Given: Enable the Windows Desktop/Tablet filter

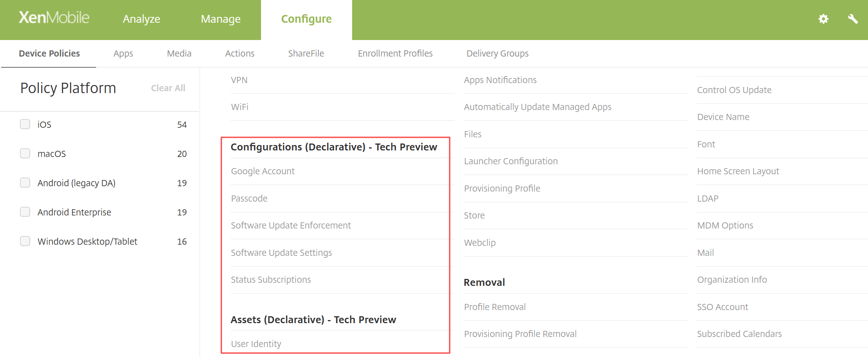Looking at the screenshot, I should [x=25, y=241].
